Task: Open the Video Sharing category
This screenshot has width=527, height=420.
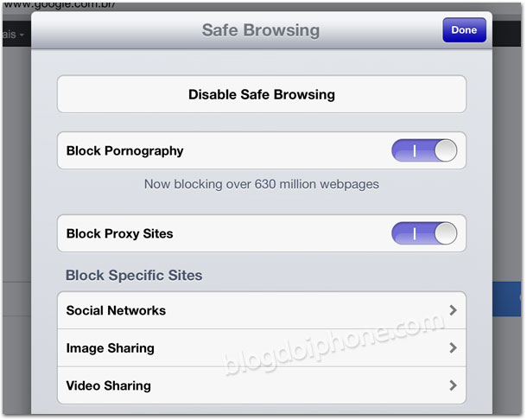Action: click(x=262, y=385)
